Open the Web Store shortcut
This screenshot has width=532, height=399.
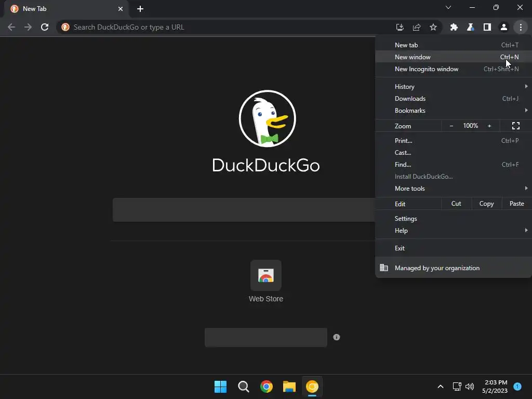click(266, 281)
